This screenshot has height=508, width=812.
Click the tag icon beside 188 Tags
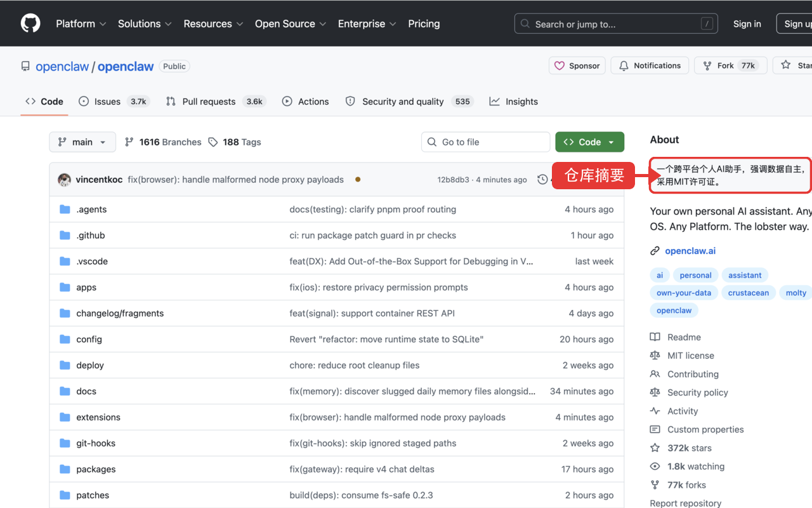[213, 142]
